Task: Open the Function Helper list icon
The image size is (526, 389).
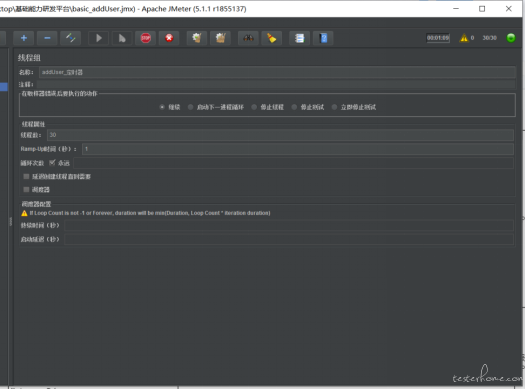Action: 300,38
